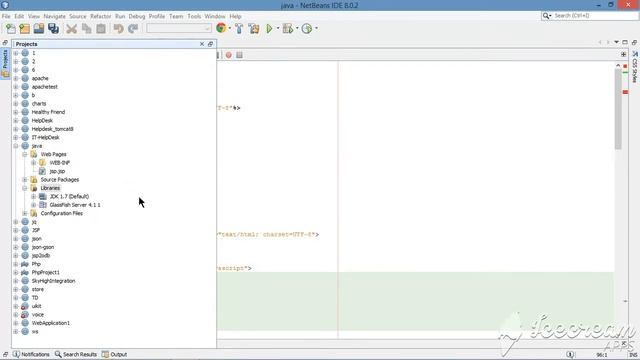Image resolution: width=640 pixels, height=360 pixels.
Task: Collapse the java project node
Action: [16, 146]
